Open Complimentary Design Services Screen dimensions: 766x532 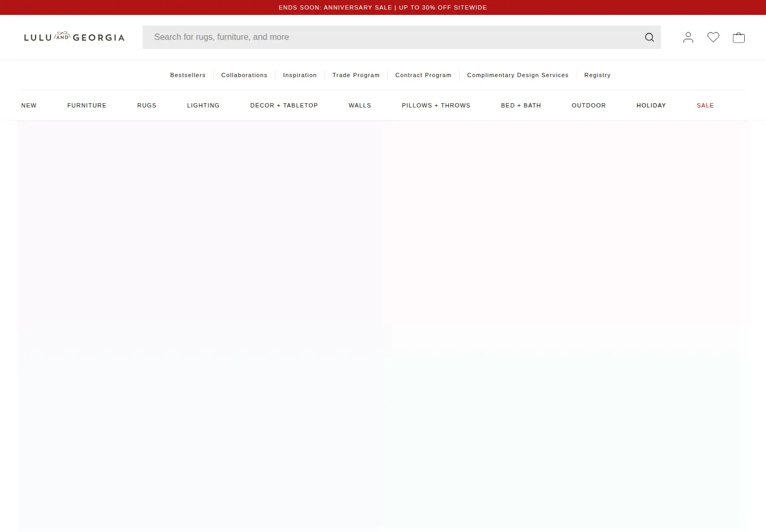pyautogui.click(x=518, y=75)
